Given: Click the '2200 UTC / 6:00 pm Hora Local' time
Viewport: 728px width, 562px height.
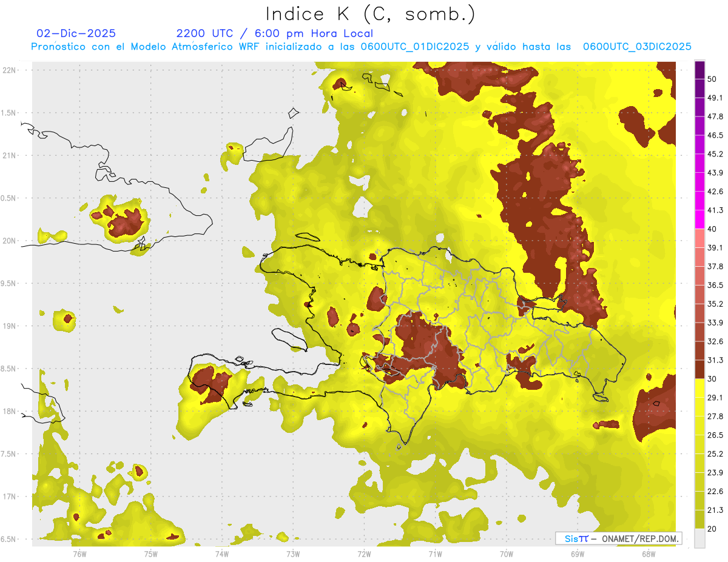Looking at the screenshot, I should [x=274, y=33].
